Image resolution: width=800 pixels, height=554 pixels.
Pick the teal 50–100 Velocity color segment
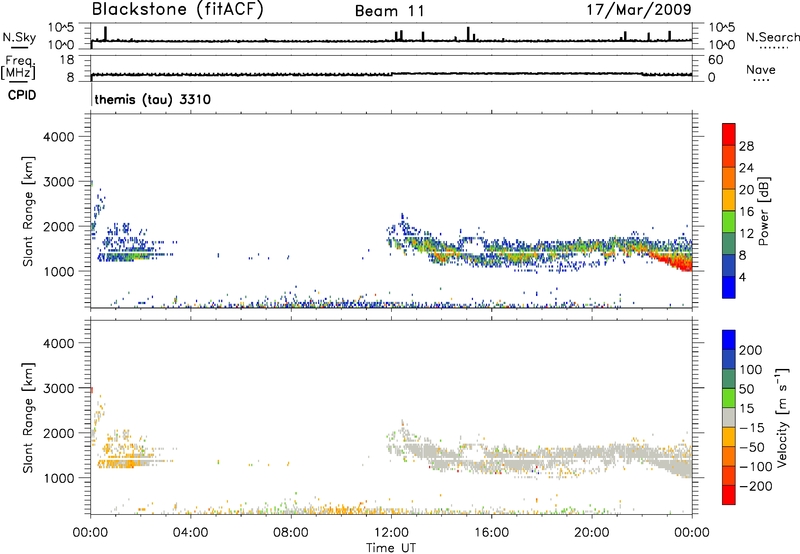[x=729, y=379]
